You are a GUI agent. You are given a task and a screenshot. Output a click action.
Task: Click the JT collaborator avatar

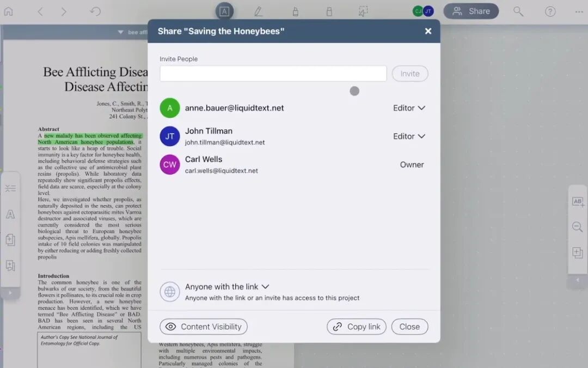point(428,11)
